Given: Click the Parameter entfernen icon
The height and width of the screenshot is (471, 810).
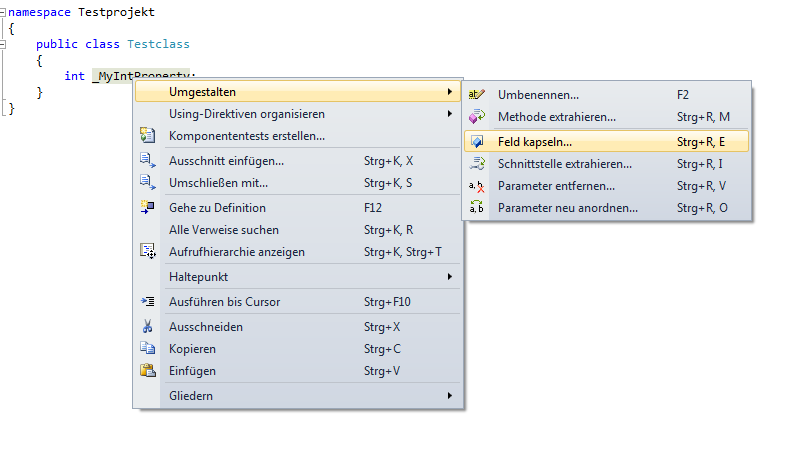Looking at the screenshot, I should point(477,186).
